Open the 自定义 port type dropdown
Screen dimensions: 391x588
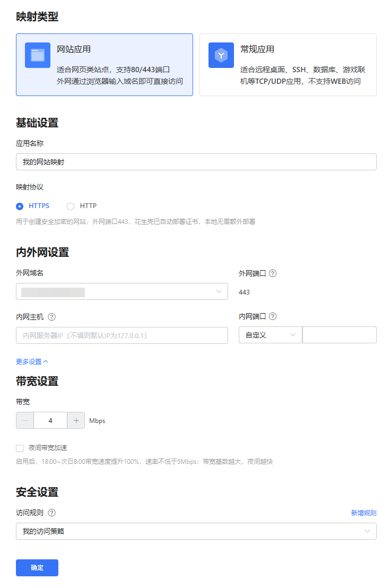click(x=270, y=335)
